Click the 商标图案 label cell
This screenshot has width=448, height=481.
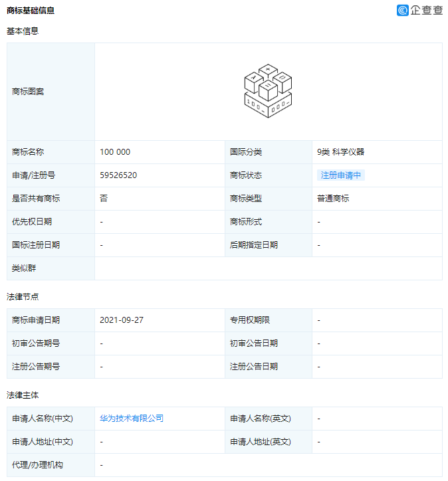tap(28, 92)
